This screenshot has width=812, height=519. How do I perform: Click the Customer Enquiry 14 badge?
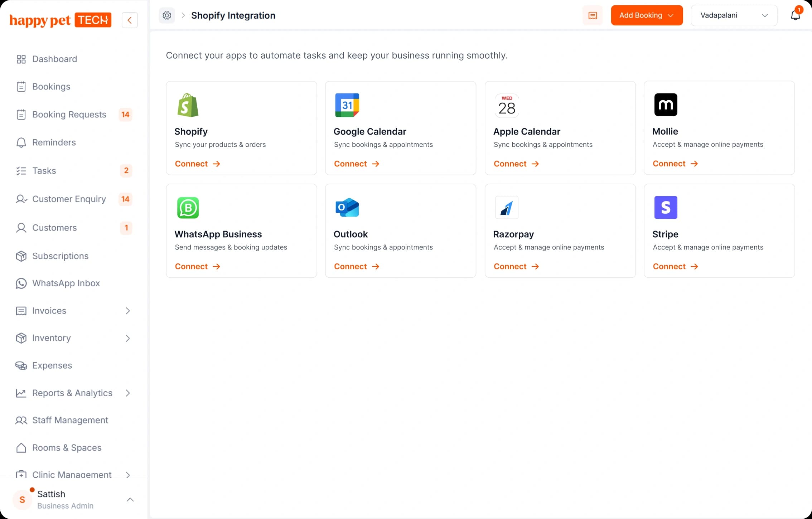pyautogui.click(x=125, y=199)
